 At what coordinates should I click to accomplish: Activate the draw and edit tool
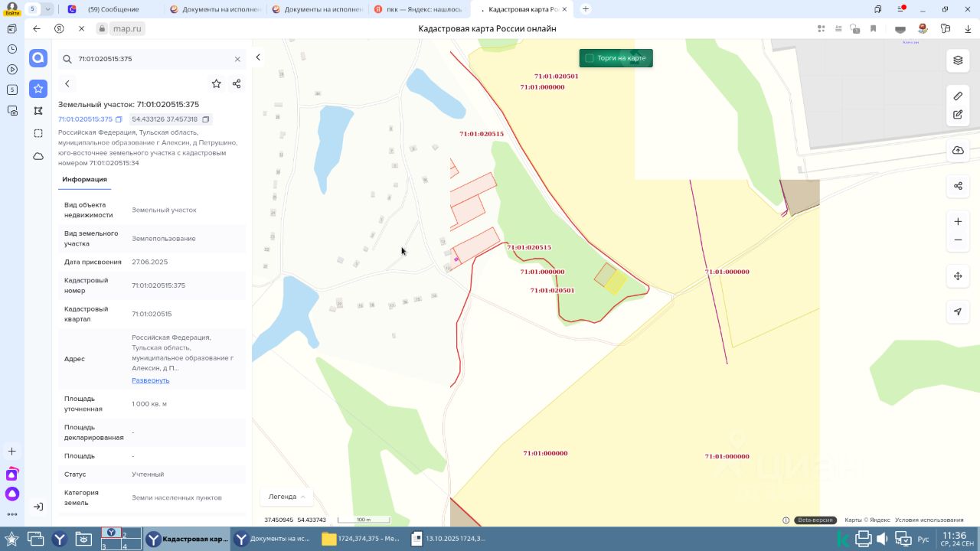pos(958,115)
